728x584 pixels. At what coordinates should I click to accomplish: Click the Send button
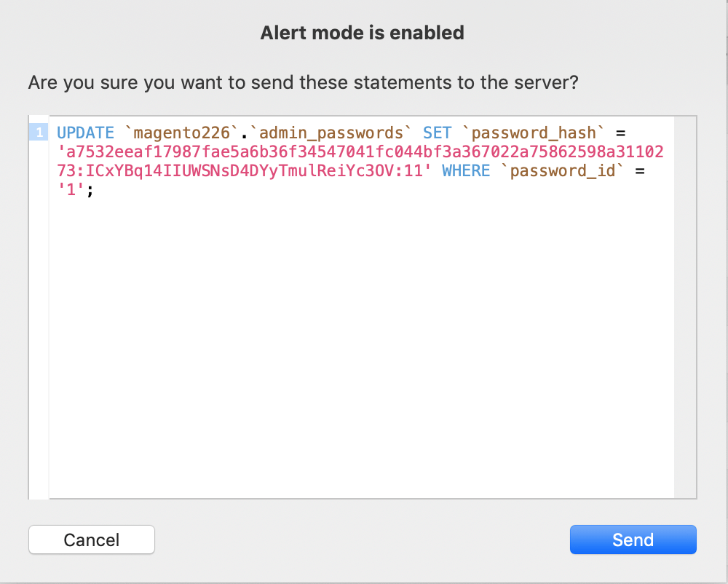633,540
